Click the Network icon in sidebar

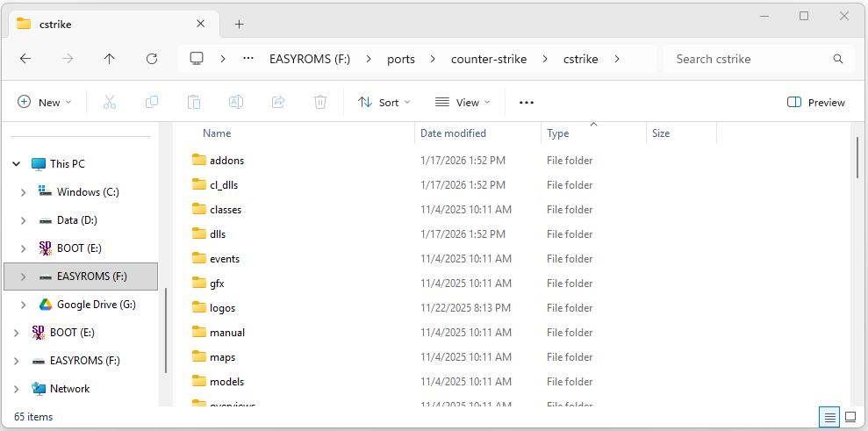tap(39, 388)
